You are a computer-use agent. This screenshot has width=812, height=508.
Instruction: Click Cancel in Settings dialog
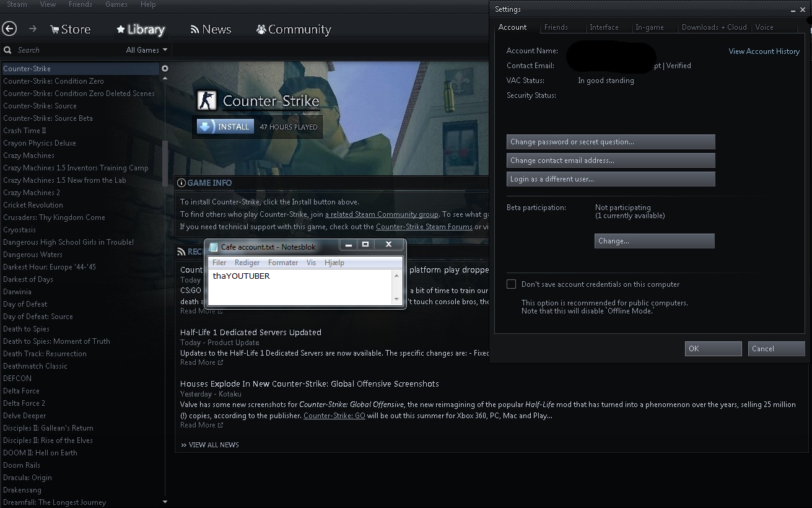coord(776,349)
